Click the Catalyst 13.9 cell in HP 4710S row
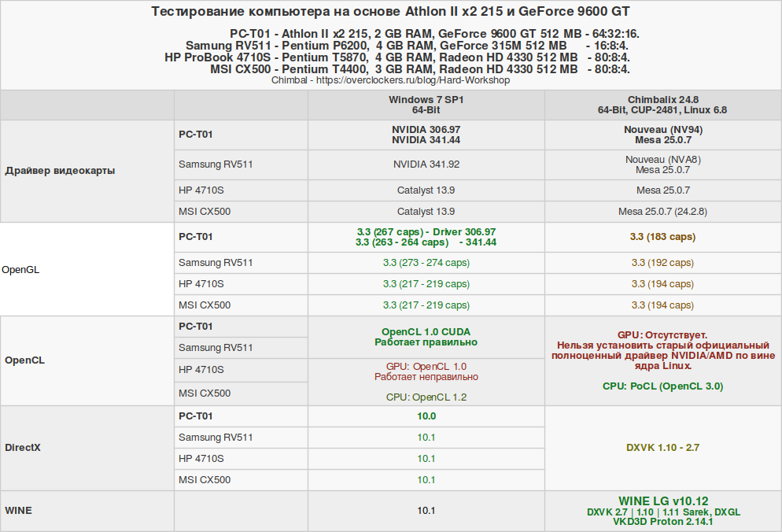This screenshot has width=782, height=532. (426, 190)
